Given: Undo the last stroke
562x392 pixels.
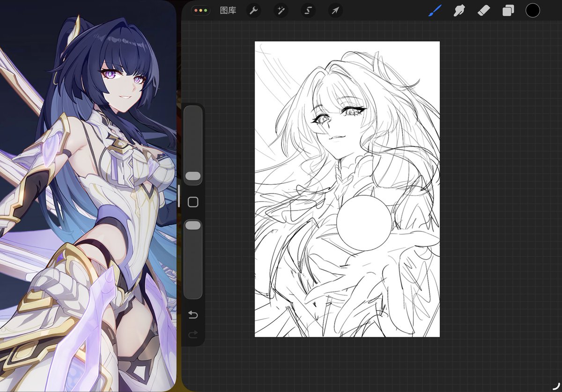Looking at the screenshot, I should click(x=193, y=315).
